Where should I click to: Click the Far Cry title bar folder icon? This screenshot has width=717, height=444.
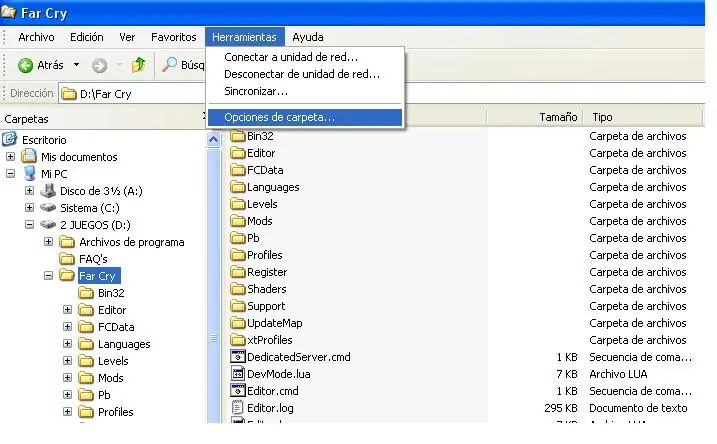[8, 11]
